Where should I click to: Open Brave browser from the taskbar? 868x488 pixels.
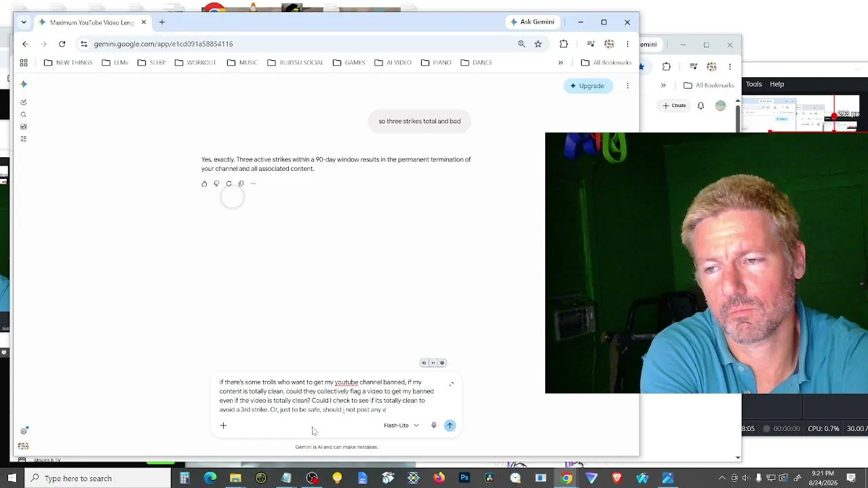click(x=617, y=479)
